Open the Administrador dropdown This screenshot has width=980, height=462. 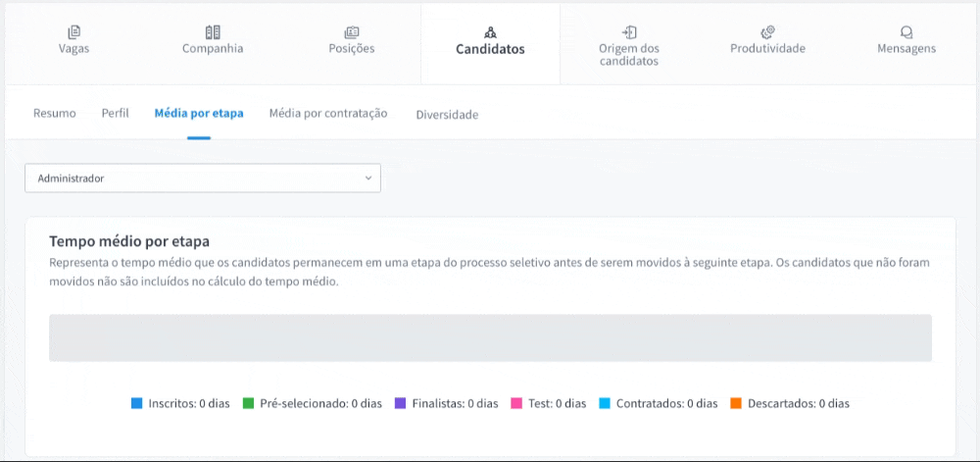(x=202, y=179)
